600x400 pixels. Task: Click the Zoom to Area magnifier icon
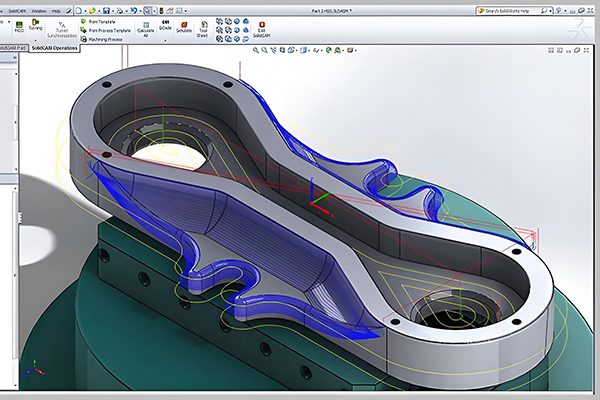pos(264,50)
